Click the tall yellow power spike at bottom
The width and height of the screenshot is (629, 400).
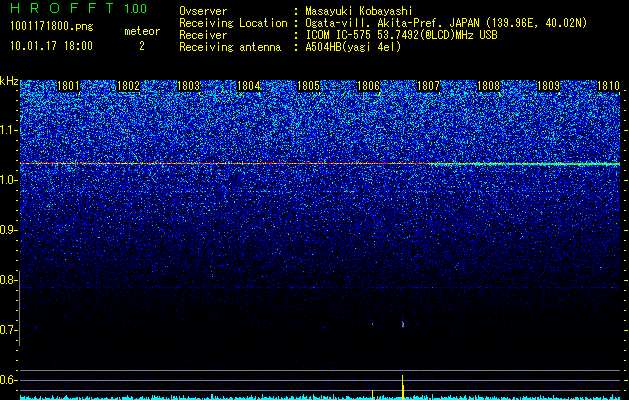tap(402, 387)
